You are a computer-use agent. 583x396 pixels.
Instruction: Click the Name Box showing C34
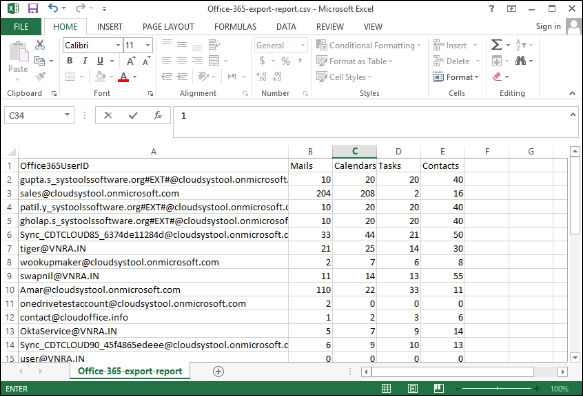pyautogui.click(x=39, y=116)
